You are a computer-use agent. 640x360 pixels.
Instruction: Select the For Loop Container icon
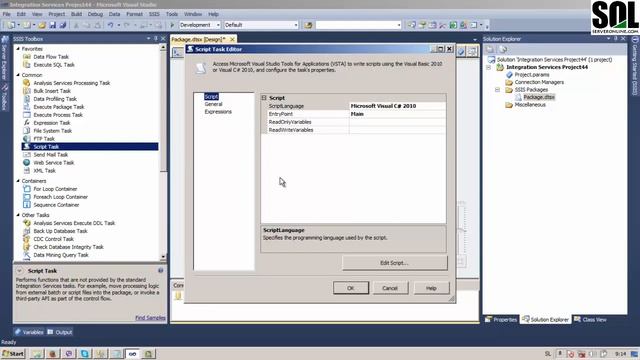click(x=27, y=189)
